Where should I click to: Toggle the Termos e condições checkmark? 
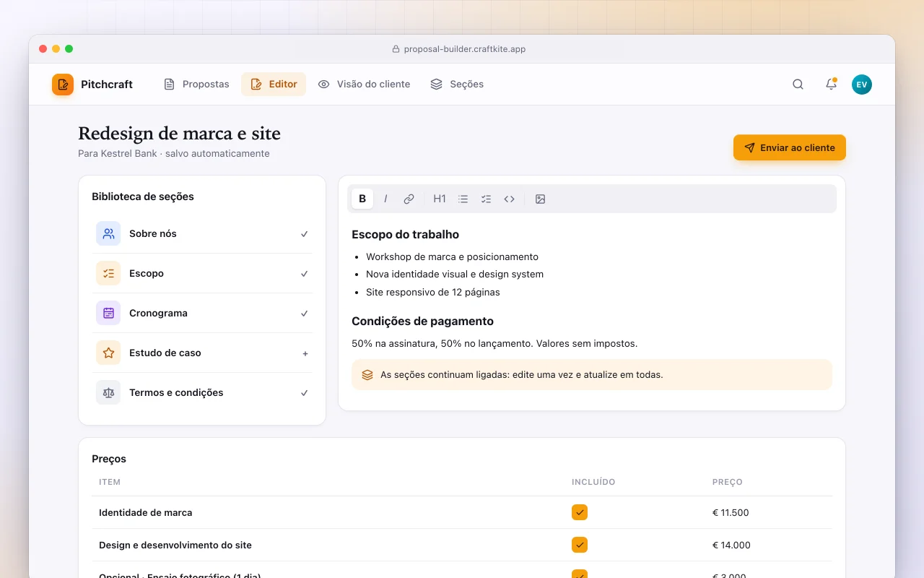pyautogui.click(x=305, y=393)
